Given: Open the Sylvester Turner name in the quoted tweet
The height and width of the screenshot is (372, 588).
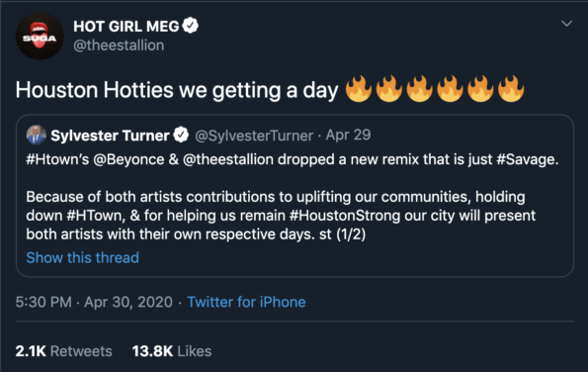Looking at the screenshot, I should [110, 136].
